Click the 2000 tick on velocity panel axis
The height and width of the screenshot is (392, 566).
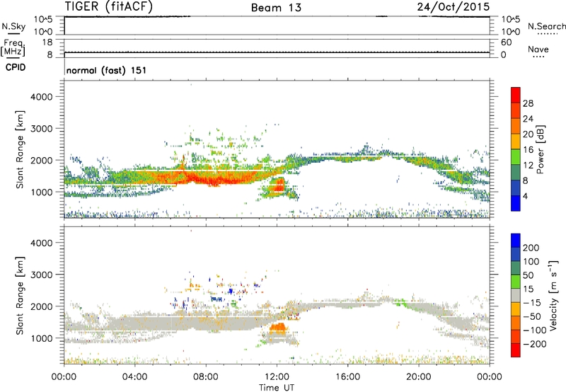pos(41,306)
